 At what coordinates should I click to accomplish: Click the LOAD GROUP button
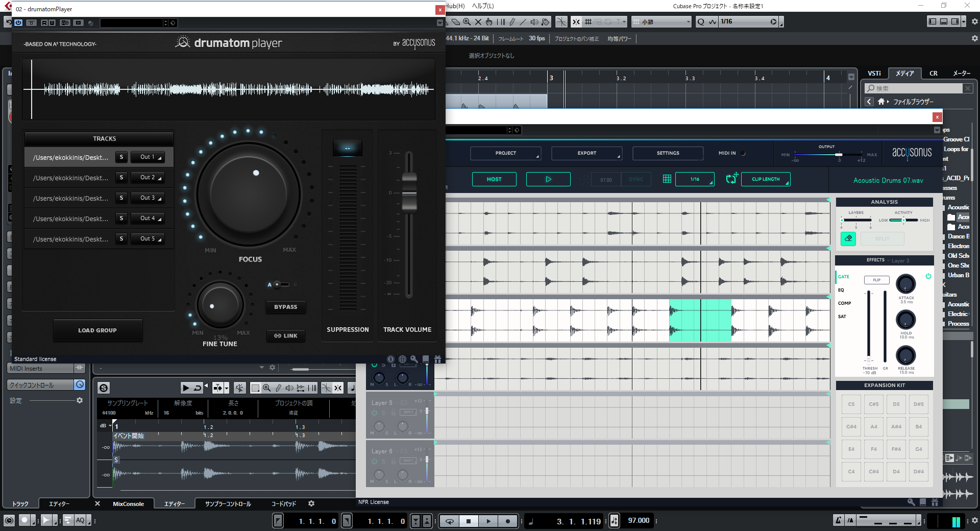tap(97, 330)
